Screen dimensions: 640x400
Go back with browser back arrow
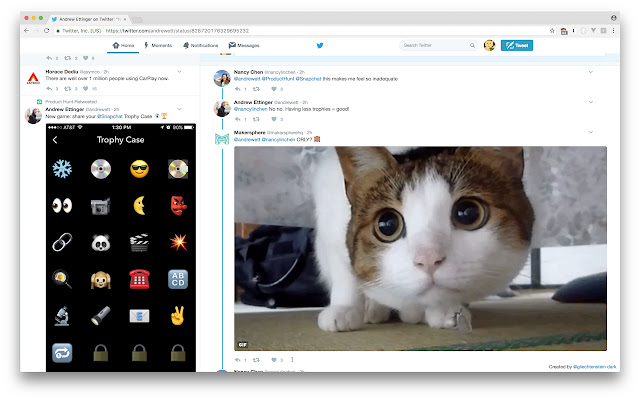[27, 31]
